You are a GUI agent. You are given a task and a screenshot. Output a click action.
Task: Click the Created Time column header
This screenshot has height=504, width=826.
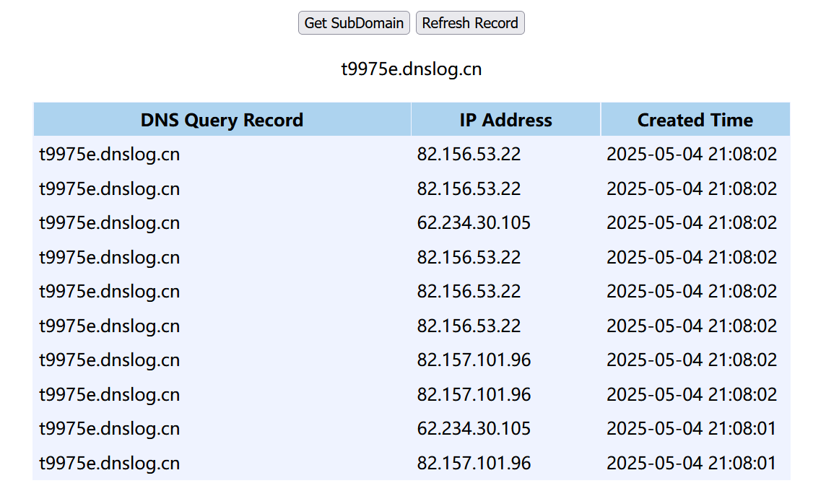point(695,120)
